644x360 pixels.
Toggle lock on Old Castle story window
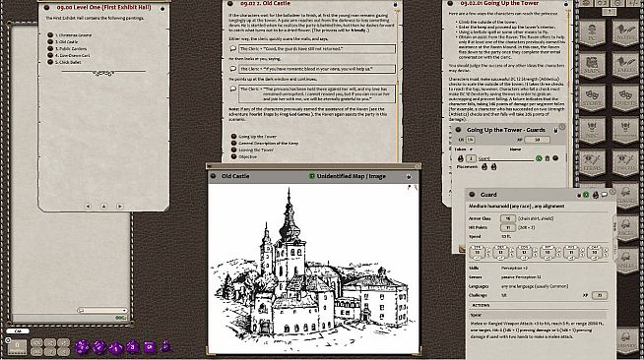pyautogui.click(x=395, y=4)
